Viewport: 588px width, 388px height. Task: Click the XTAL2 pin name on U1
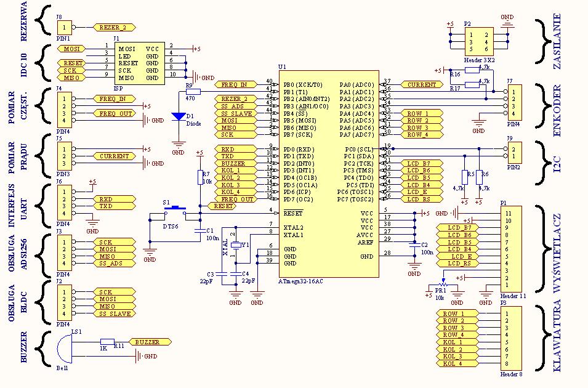pos(294,228)
